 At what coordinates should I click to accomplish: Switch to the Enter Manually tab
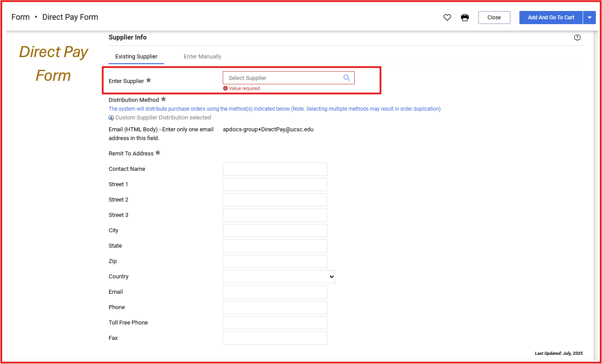point(202,57)
